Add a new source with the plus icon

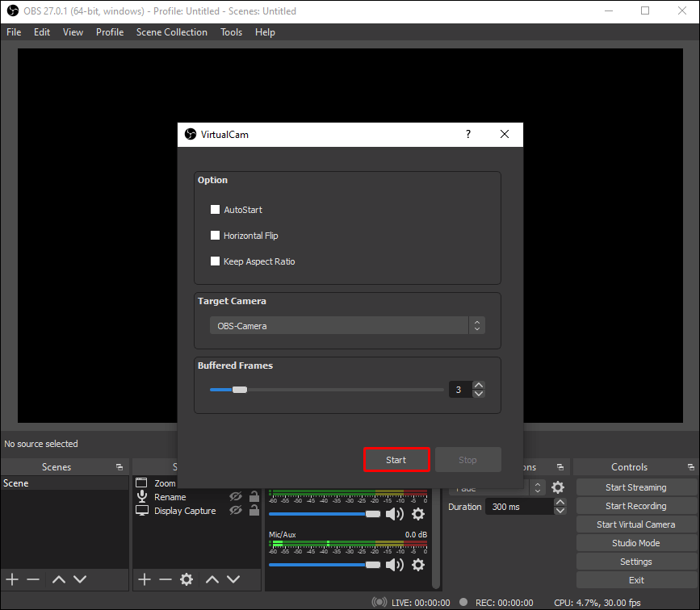pos(145,579)
